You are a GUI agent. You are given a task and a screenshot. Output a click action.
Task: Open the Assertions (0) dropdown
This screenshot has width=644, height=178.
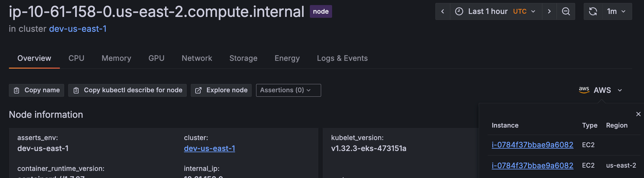pyautogui.click(x=288, y=90)
